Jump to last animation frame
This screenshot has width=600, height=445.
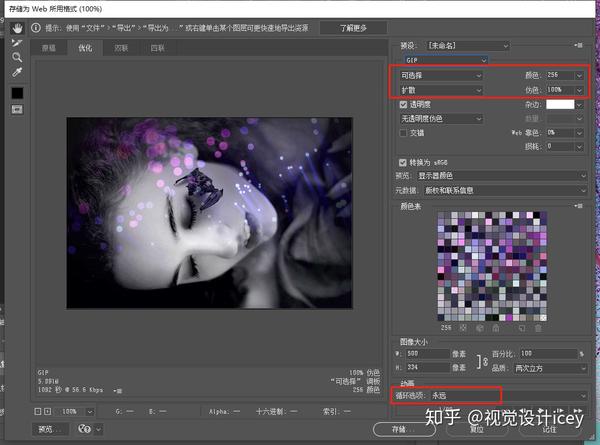point(578,411)
